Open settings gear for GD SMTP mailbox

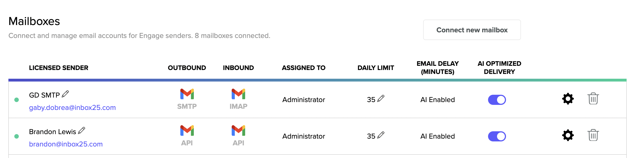[x=568, y=99]
